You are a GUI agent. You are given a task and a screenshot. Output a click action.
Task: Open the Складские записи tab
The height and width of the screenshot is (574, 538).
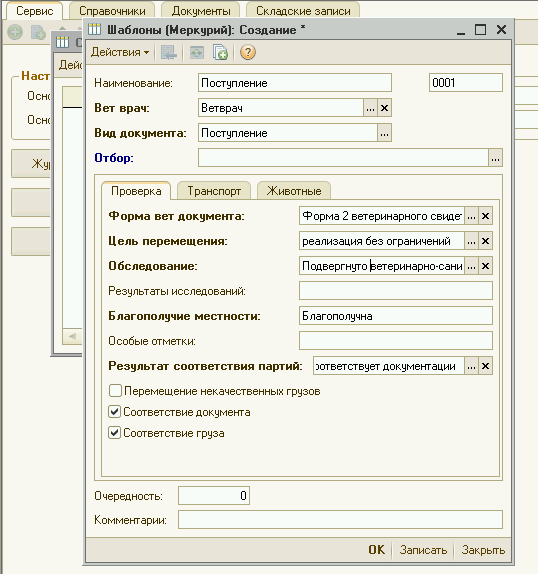(303, 11)
